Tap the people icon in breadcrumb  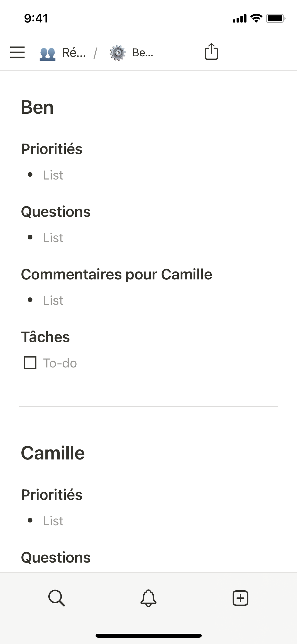(x=48, y=53)
